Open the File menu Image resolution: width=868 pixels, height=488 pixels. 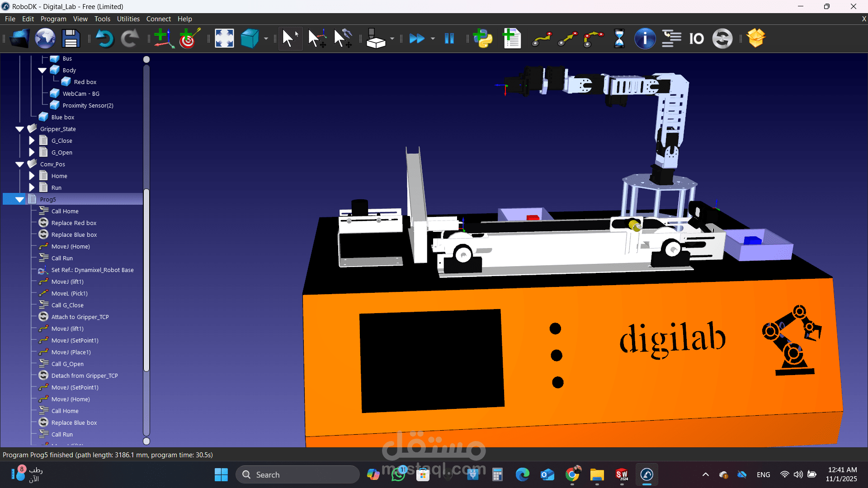(x=10, y=19)
